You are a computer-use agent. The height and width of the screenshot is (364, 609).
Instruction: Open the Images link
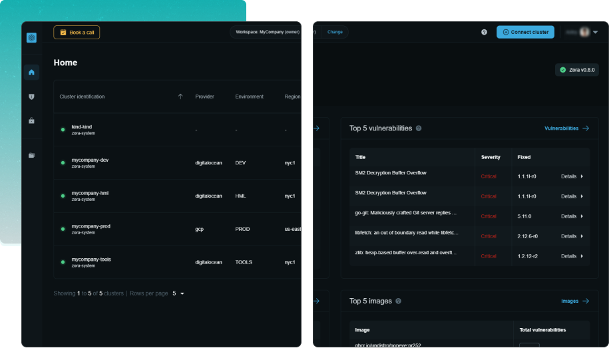575,301
